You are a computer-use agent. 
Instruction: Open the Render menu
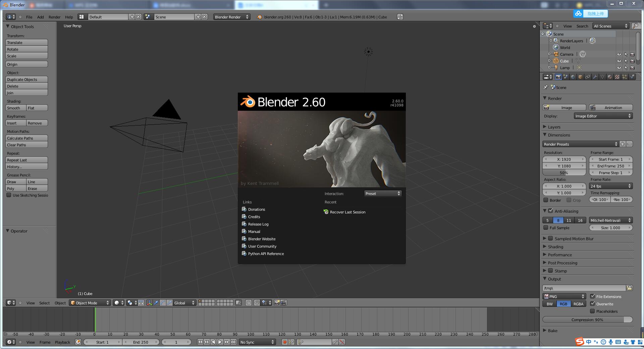[54, 17]
